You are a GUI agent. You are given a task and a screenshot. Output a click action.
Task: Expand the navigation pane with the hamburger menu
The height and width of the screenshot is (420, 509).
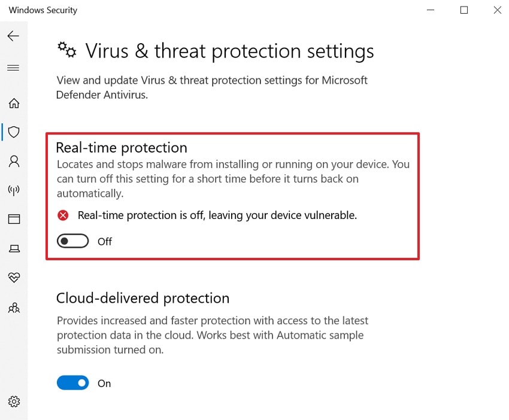tap(14, 68)
